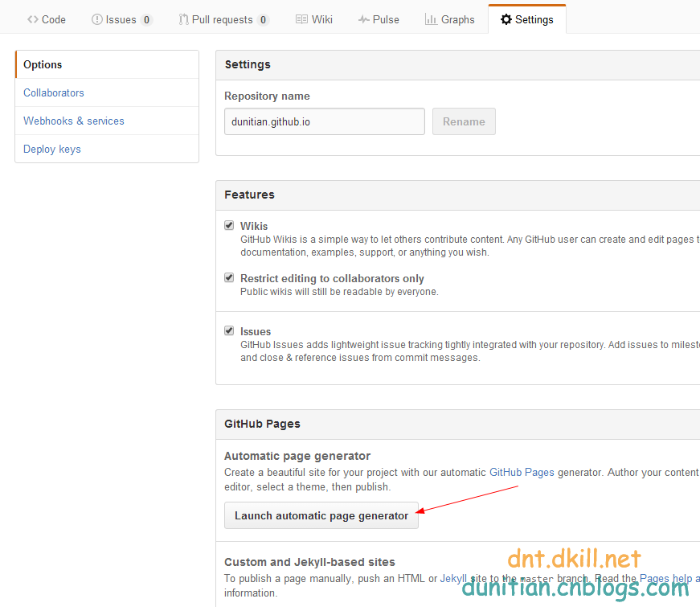This screenshot has height=607, width=700.
Task: Click the GitHub Pages section heading
Action: coord(262,424)
